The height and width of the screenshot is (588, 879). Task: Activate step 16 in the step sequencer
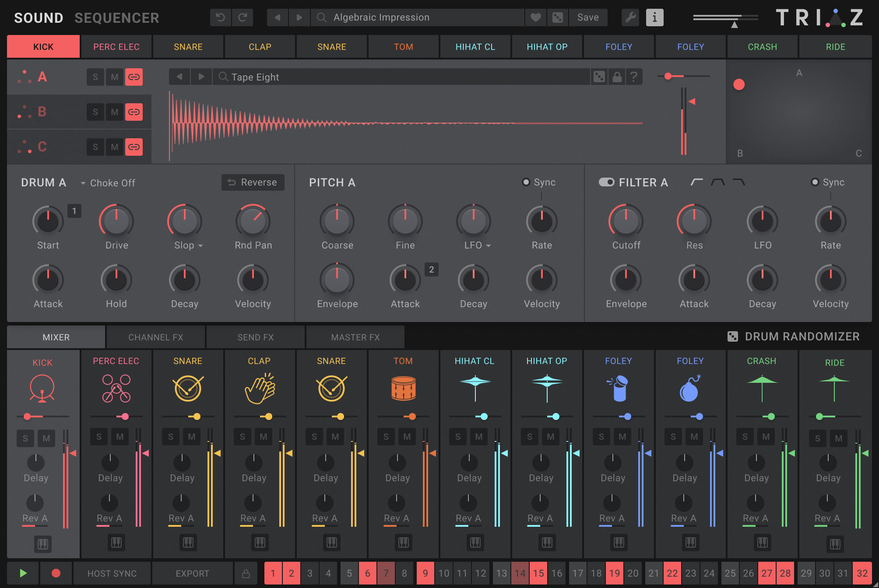click(x=557, y=573)
